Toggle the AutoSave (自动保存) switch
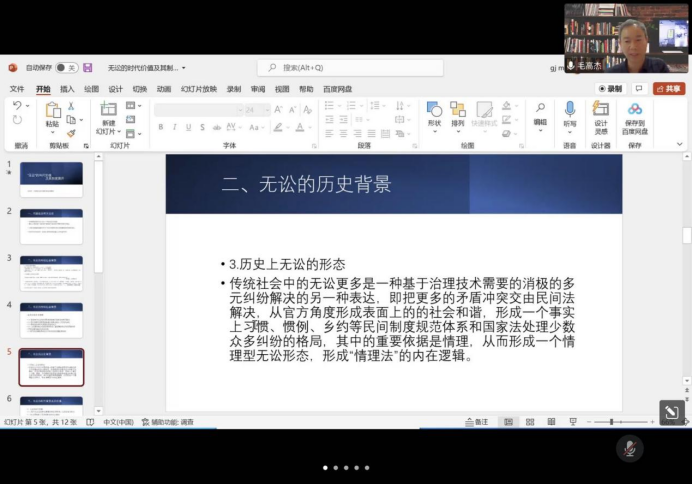This screenshot has width=693, height=484. pos(66,68)
